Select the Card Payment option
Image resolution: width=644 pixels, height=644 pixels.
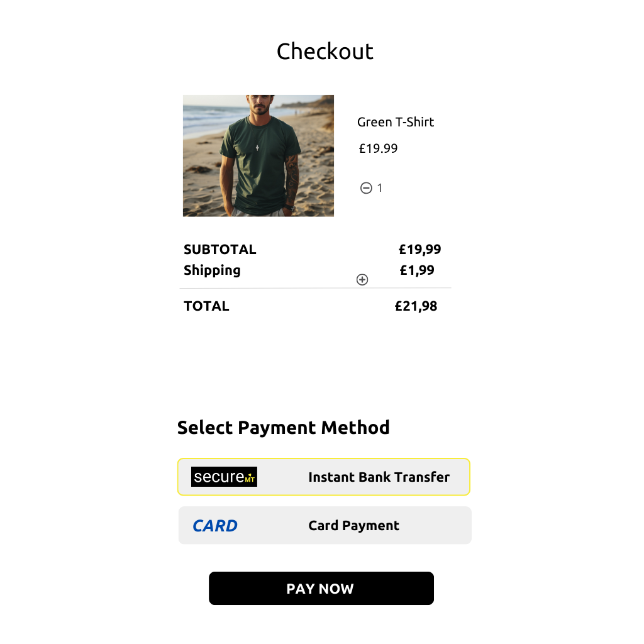(325, 525)
